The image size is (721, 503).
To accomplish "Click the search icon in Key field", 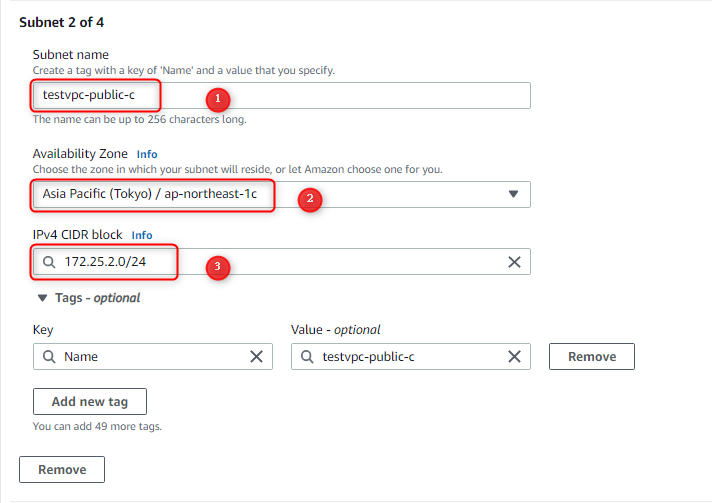I will pos(49,356).
